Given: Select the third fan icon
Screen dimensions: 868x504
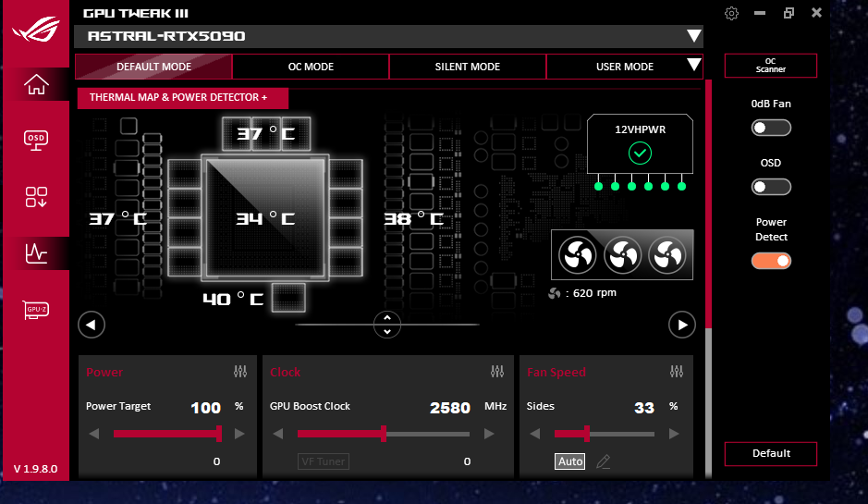Looking at the screenshot, I should pyautogui.click(x=667, y=255).
